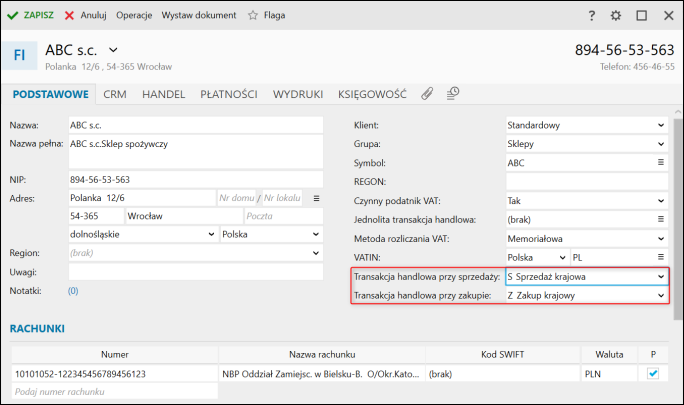This screenshot has width=684, height=405.
Task: Select account number 10101052-122345456789456123 cell
Action: (114, 374)
